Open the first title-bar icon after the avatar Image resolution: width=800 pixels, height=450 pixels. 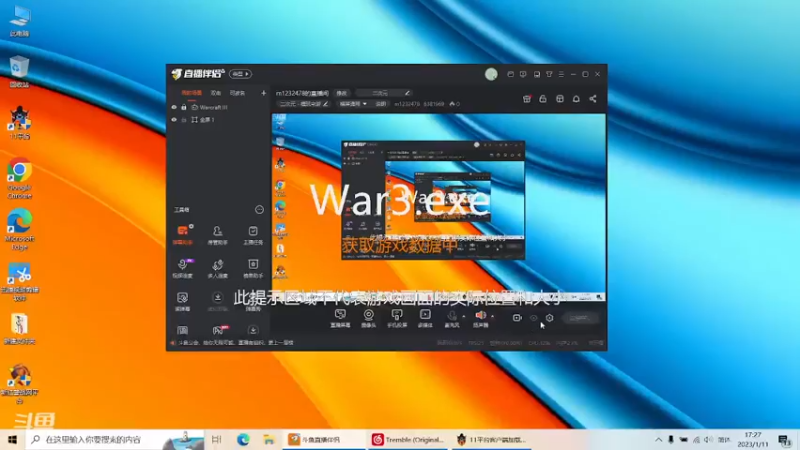(510, 74)
